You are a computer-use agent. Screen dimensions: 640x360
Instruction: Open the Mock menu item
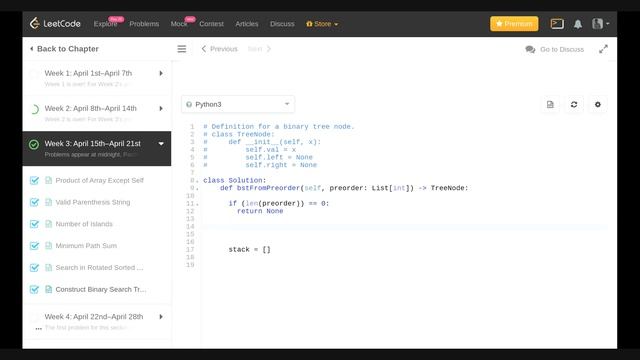179,24
